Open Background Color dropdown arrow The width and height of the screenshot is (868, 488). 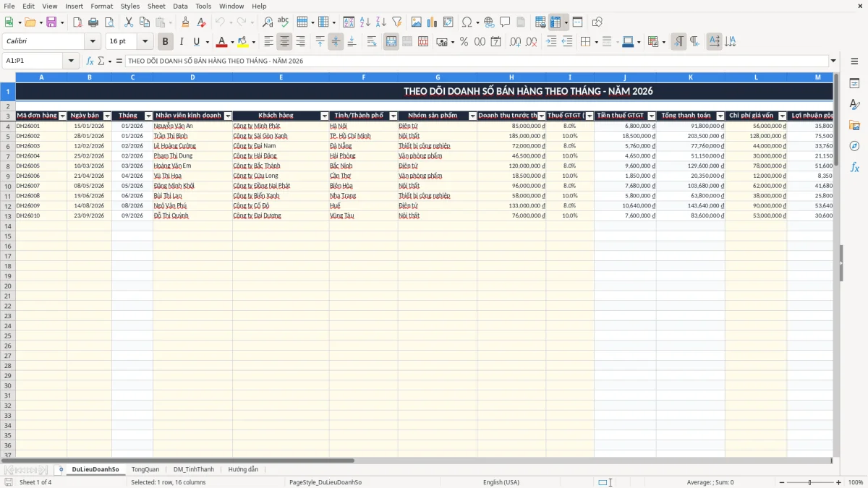click(x=254, y=42)
